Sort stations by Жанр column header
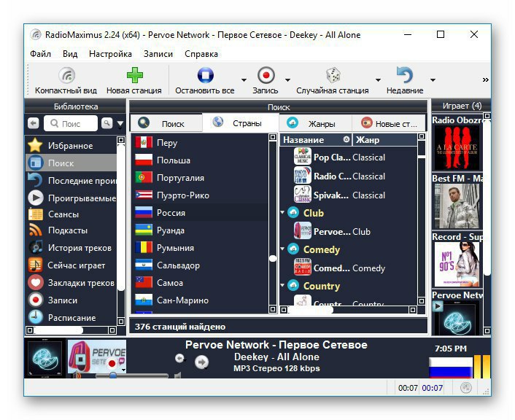Image resolution: width=515 pixels, height=420 pixels. click(x=384, y=140)
